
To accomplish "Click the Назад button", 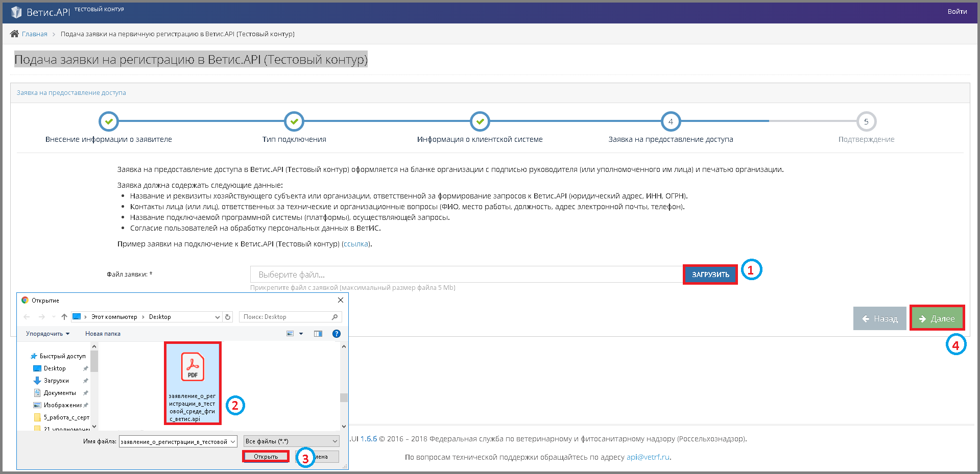I will coord(880,318).
